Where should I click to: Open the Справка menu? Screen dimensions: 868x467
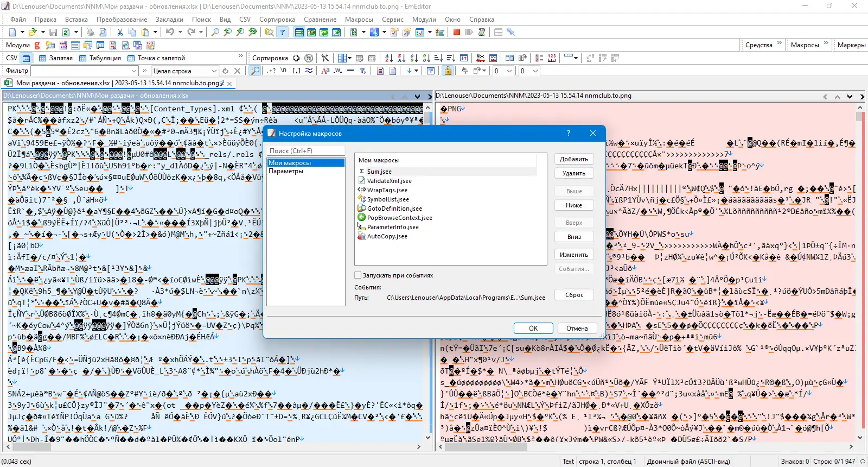pyautogui.click(x=482, y=20)
